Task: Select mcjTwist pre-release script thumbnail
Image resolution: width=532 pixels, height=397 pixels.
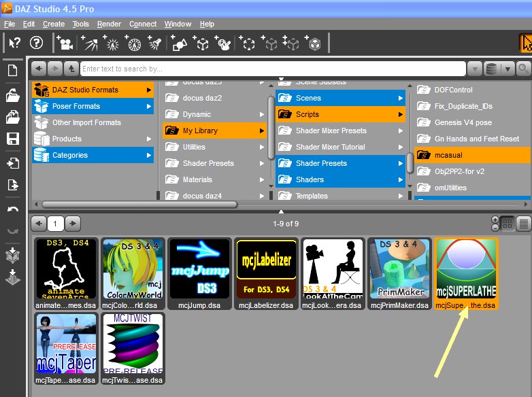Action: pyautogui.click(x=133, y=349)
